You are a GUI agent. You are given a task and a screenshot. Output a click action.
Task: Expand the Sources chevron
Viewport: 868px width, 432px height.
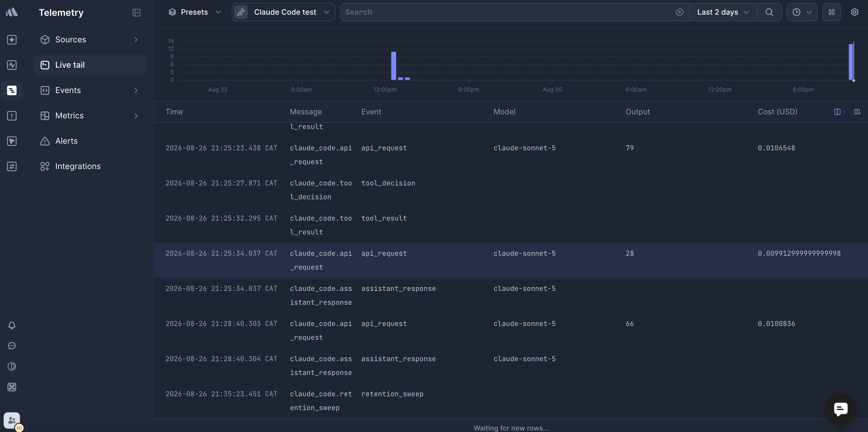136,40
